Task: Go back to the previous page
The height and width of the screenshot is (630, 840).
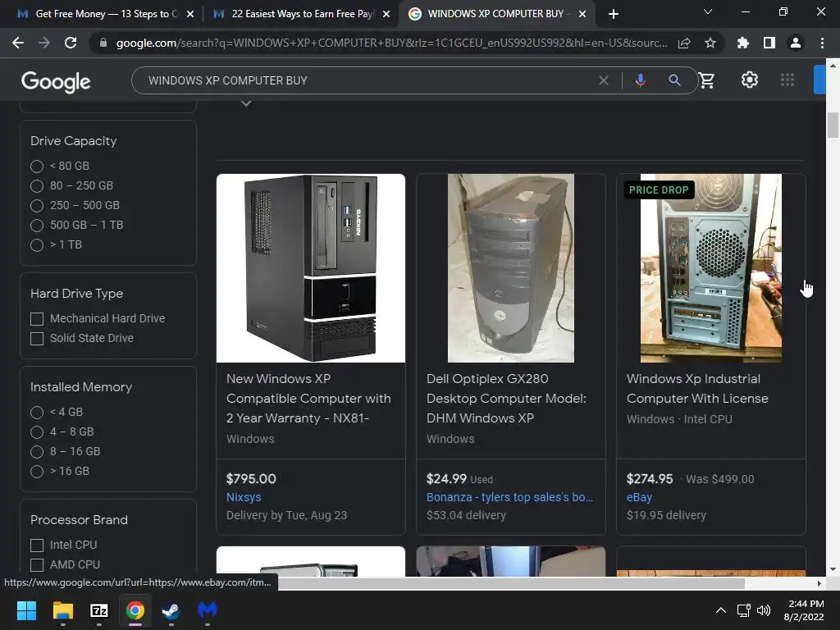Action: [18, 43]
